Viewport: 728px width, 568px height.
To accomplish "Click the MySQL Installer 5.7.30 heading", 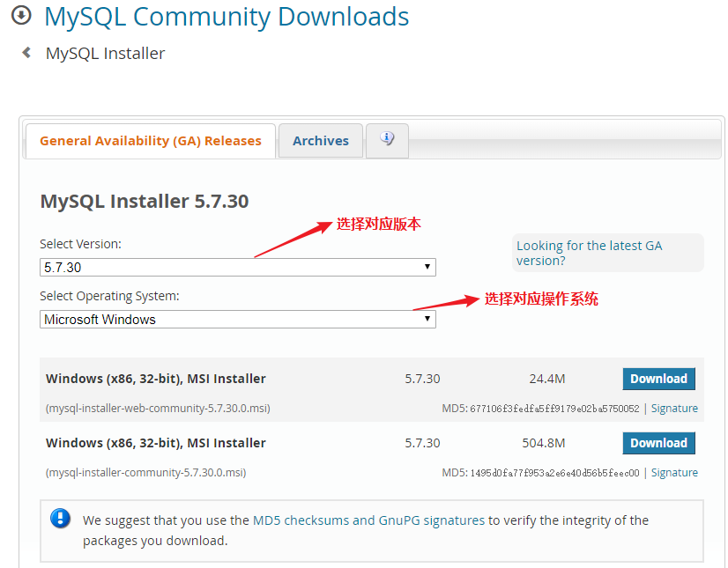I will (x=145, y=202).
